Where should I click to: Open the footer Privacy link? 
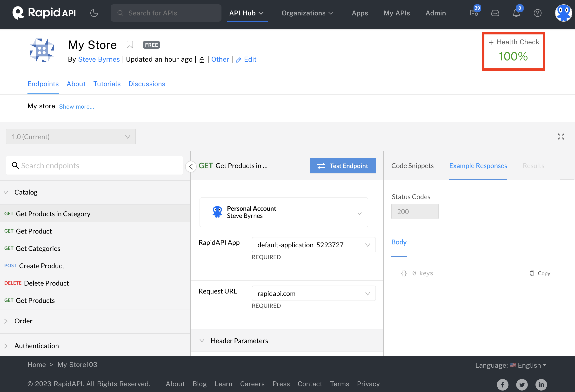click(368, 384)
